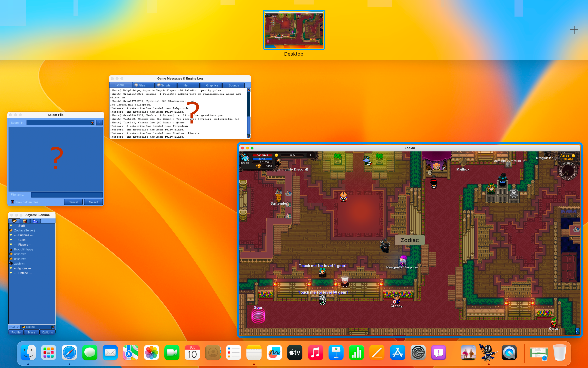Switch to the Game tab in Engine Log

point(121,85)
